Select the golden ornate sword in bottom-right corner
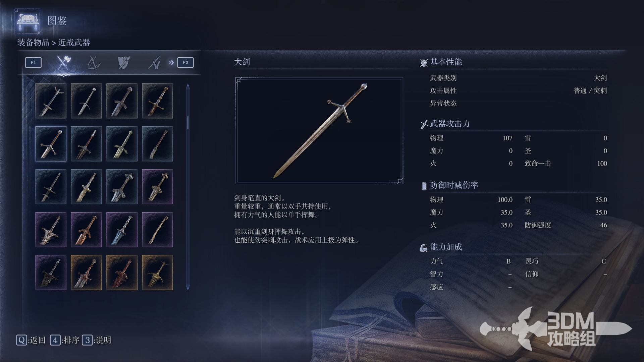 157,273
